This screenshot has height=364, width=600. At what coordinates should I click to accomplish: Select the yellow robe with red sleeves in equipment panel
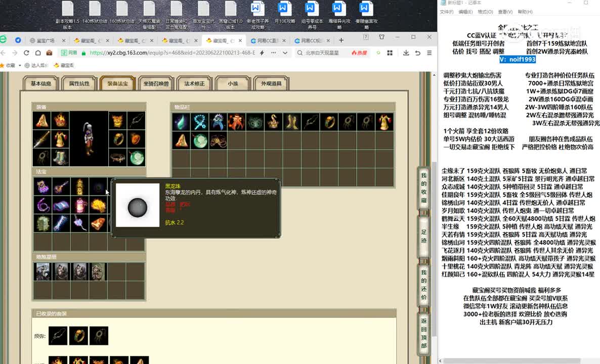pos(61,139)
